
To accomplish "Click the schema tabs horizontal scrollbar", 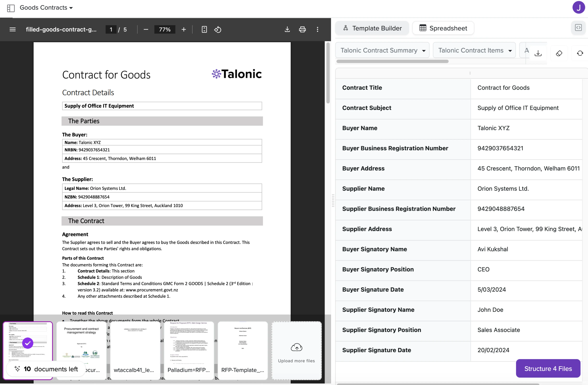I will [392, 61].
